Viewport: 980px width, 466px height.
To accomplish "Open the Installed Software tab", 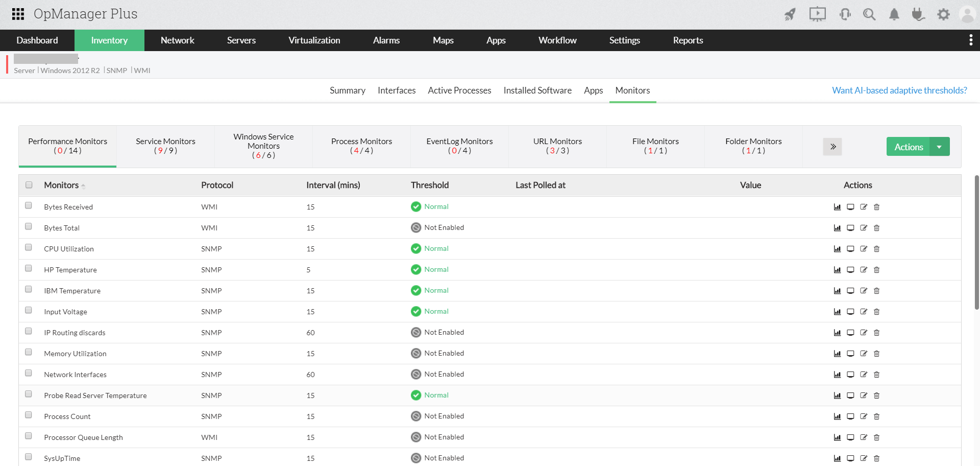I will tap(537, 90).
